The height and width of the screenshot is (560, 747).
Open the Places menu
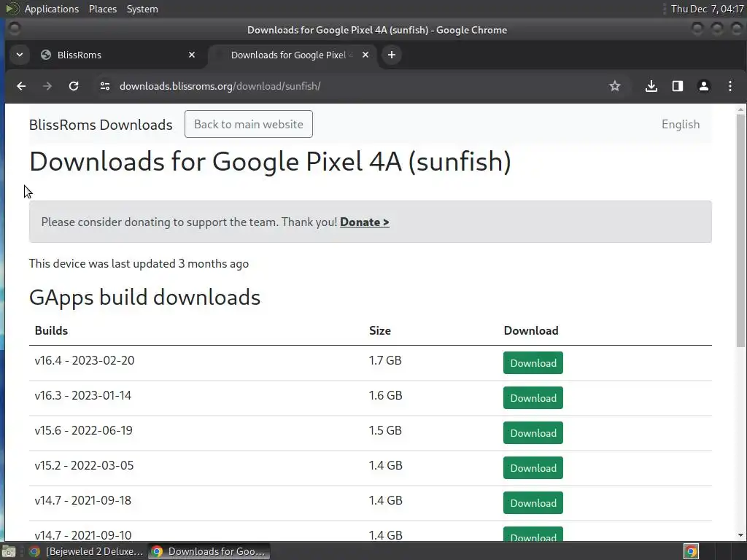coord(103,9)
